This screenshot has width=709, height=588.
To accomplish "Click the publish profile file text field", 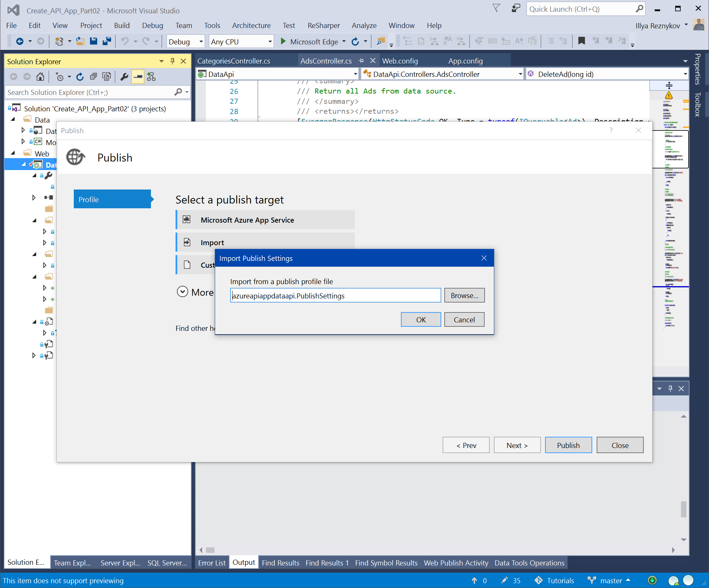I will 335,295.
